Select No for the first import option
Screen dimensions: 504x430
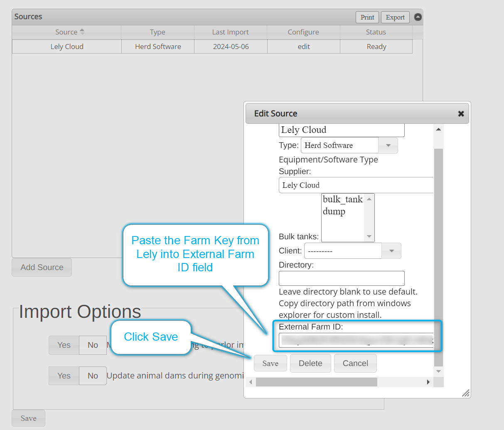coord(93,345)
